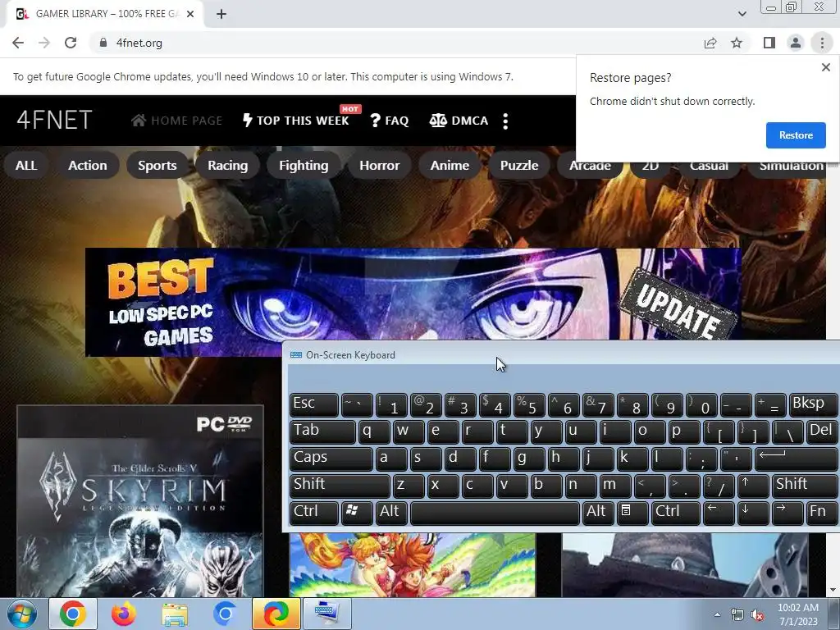Open the FAQ page

(390, 121)
